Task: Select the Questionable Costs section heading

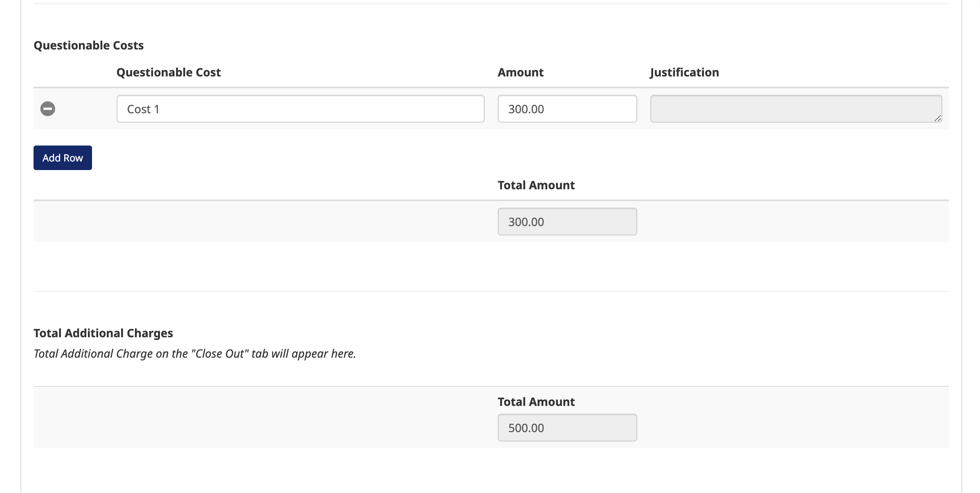Action: click(x=89, y=45)
